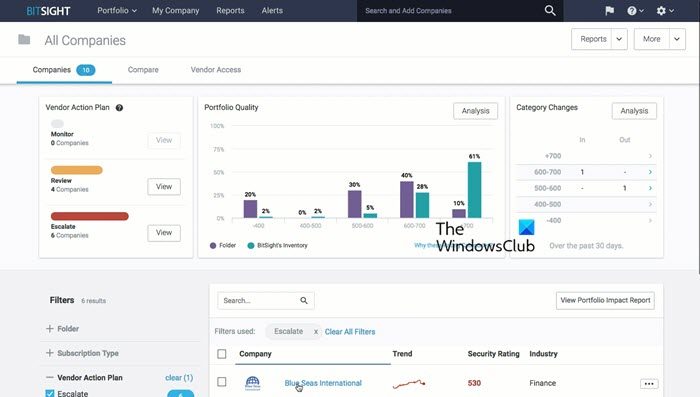
Task: Uncheck the Escalate filter checkbox
Action: (50, 393)
